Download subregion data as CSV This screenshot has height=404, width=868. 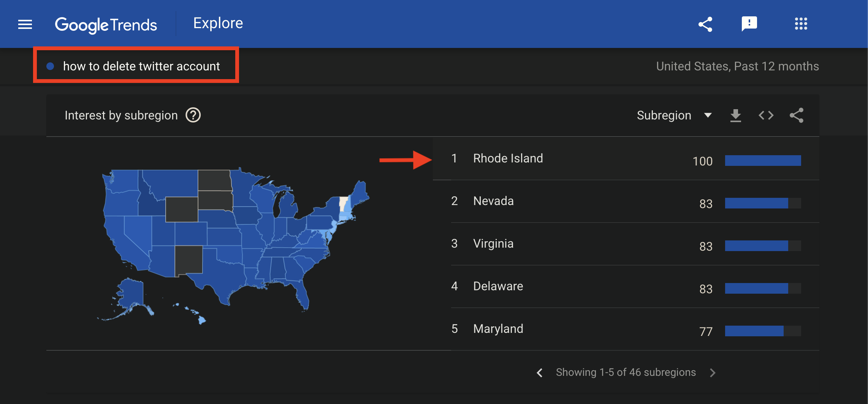coord(736,115)
